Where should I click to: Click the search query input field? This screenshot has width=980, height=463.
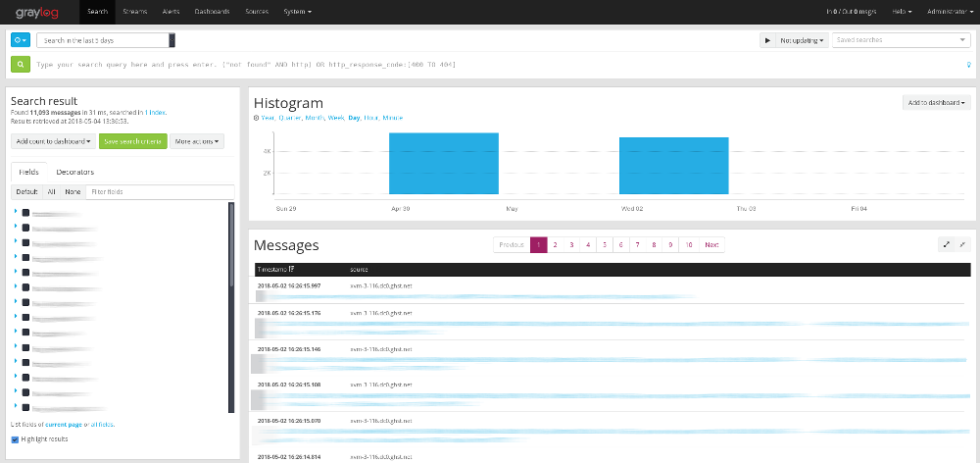coord(490,66)
